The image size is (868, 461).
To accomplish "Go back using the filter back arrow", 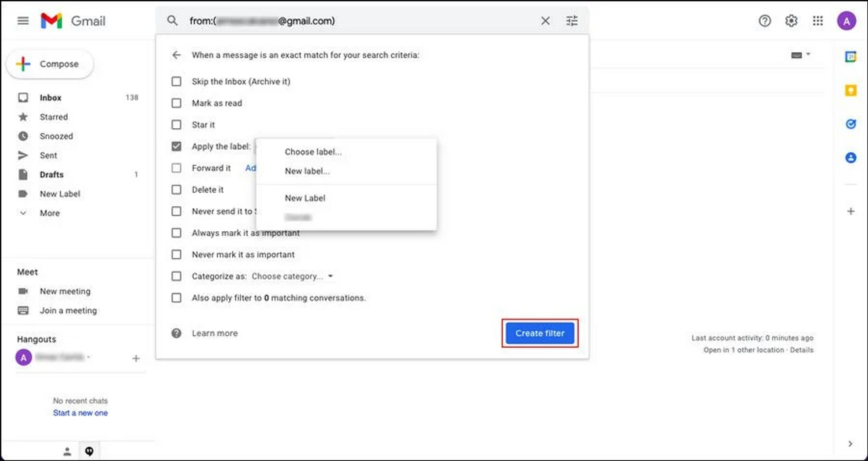I will tap(176, 55).
